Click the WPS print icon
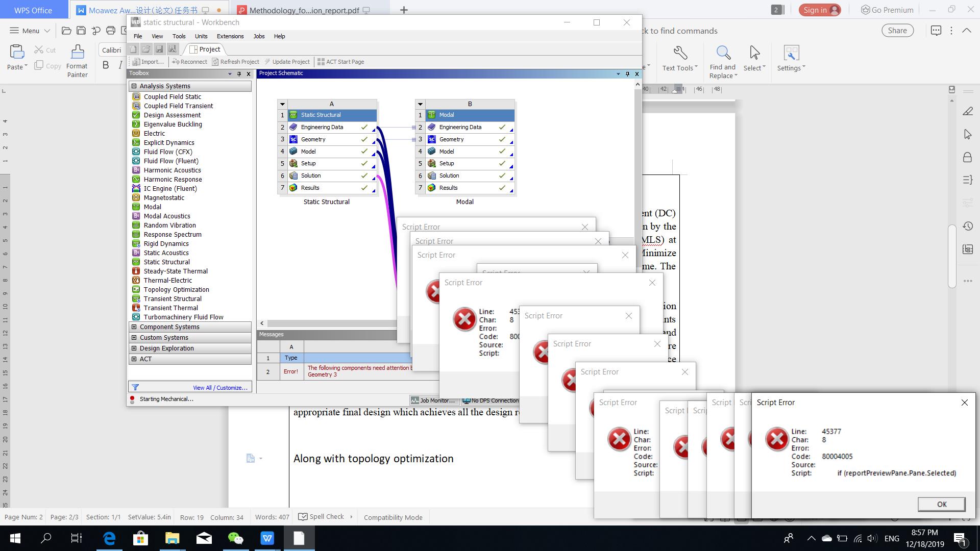Image resolution: width=980 pixels, height=551 pixels. 111,31
